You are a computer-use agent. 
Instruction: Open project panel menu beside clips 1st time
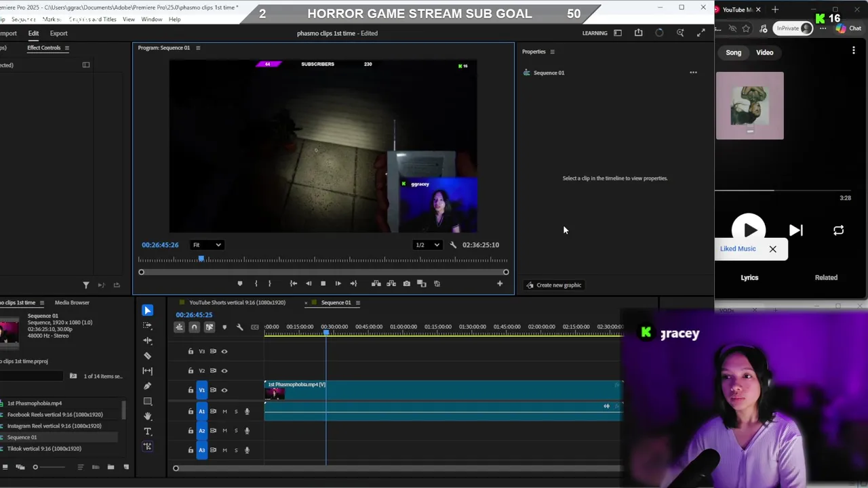tap(41, 303)
